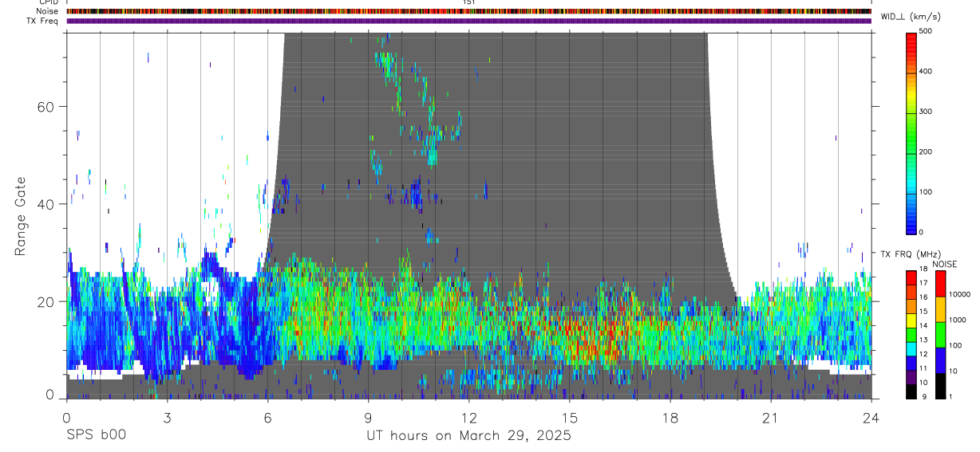Click the '15' MHz frequency legend label
Image resolution: width=980 pixels, height=452 pixels.
[924, 312]
